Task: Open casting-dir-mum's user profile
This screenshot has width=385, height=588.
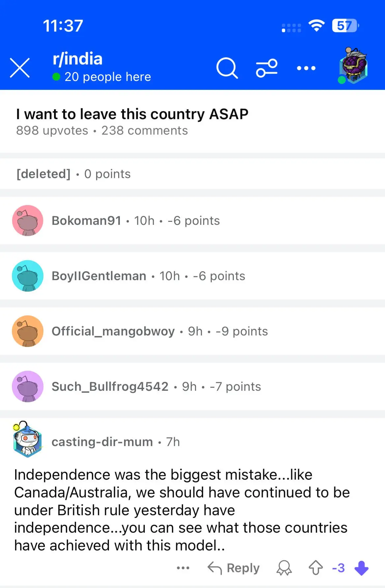Action: [x=102, y=442]
